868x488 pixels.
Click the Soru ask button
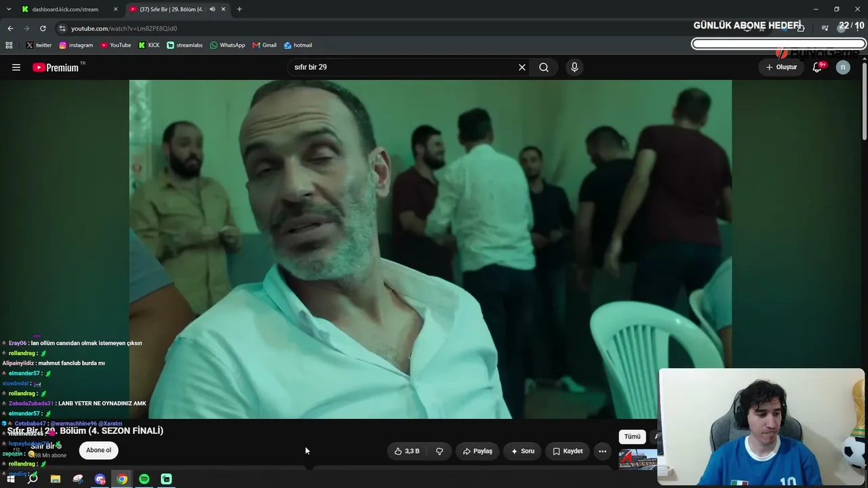523,451
